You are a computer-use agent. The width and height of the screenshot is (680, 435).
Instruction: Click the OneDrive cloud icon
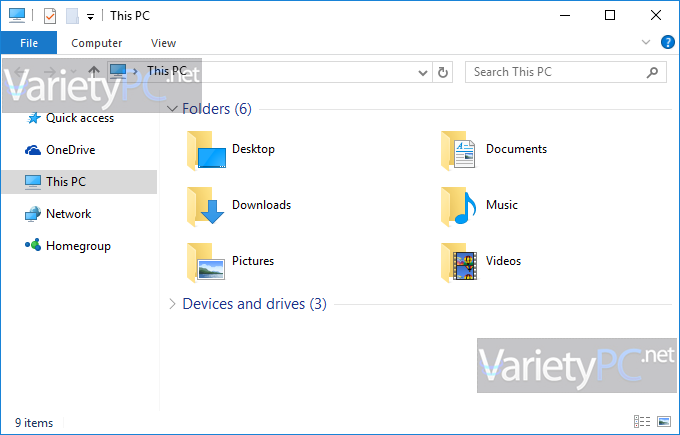click(x=33, y=150)
